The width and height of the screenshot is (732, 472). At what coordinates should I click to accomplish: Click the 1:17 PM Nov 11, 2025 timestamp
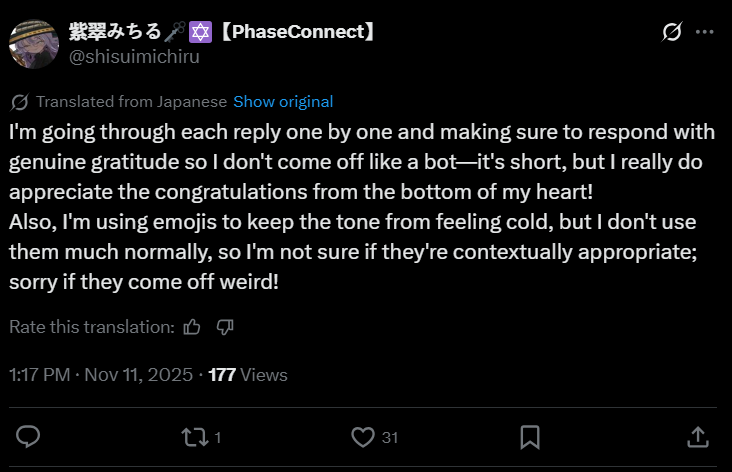coord(102,375)
